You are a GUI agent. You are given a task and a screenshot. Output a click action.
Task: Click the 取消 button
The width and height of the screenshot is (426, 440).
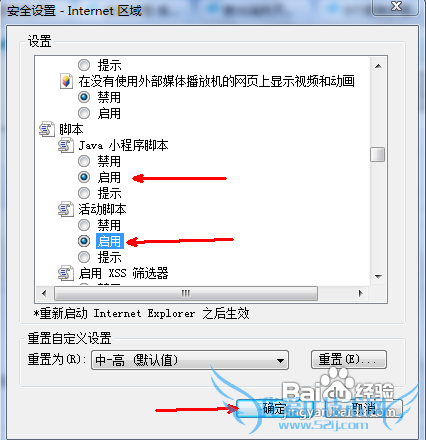point(363,408)
